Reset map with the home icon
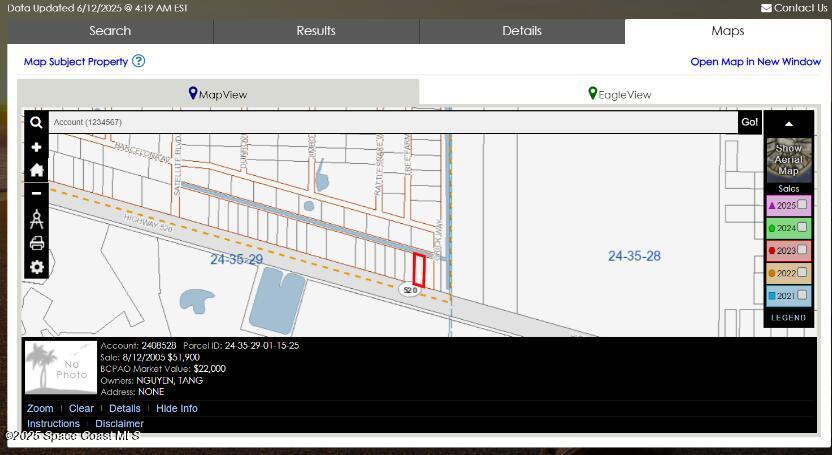 [36, 170]
